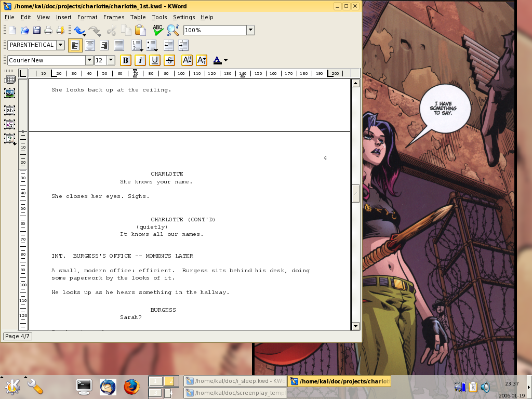The image size is (532, 399).
Task: Open the Frames menu
Action: (114, 17)
